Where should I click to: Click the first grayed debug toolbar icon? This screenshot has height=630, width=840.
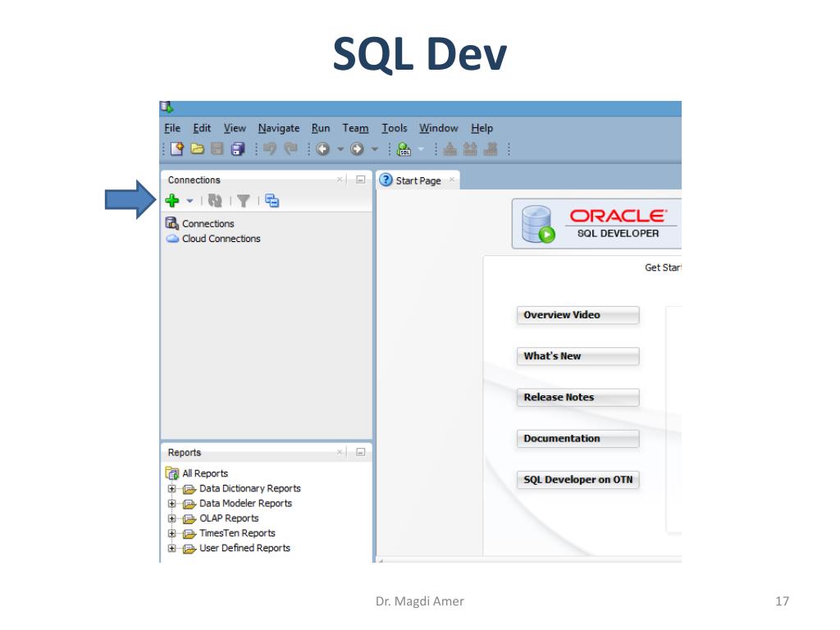coord(450,149)
